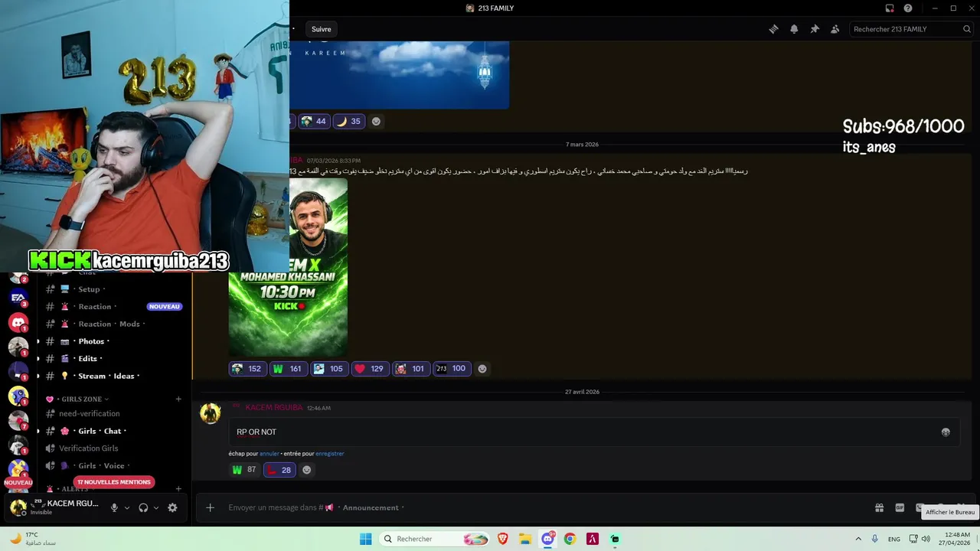This screenshot has width=980, height=551.
Task: Click the annuler link under edit box
Action: click(x=269, y=454)
